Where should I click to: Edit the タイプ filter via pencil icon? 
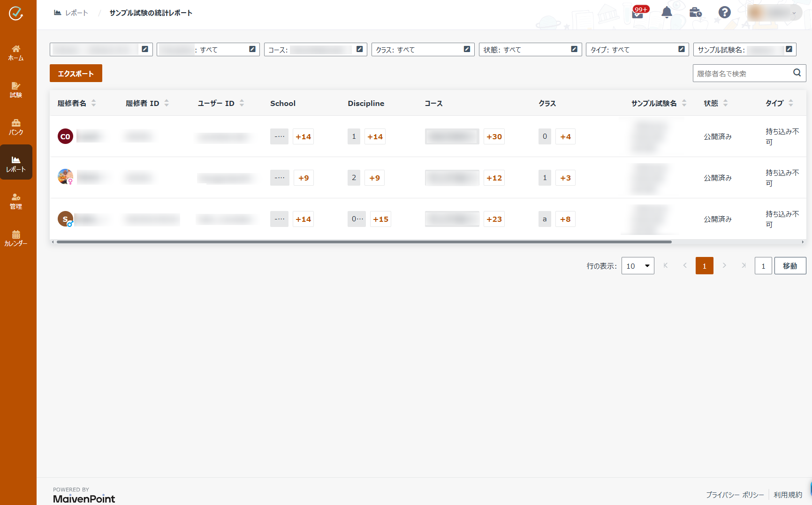[682, 49]
